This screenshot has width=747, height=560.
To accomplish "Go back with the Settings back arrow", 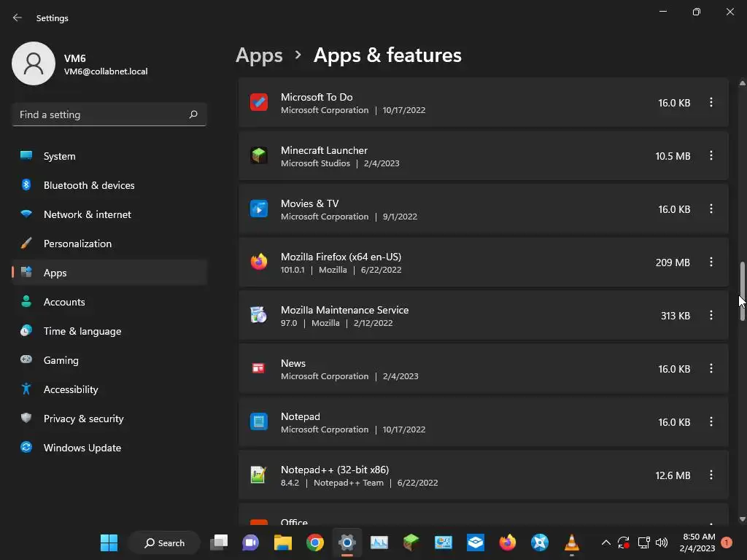I will 18,17.
